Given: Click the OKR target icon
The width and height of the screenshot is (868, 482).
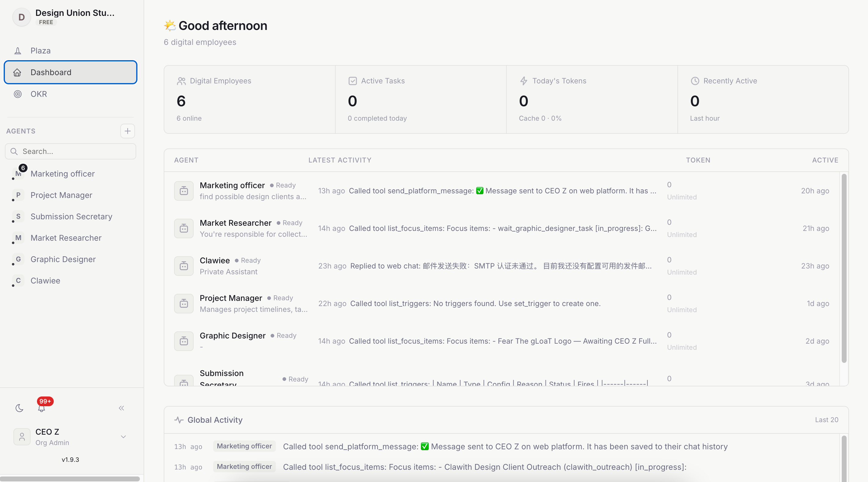Looking at the screenshot, I should point(17,94).
